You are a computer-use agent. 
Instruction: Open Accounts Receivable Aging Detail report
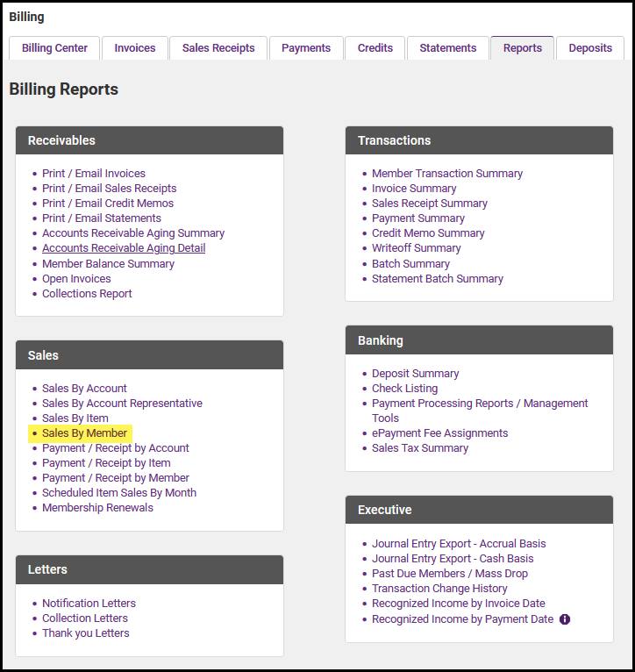(x=124, y=248)
